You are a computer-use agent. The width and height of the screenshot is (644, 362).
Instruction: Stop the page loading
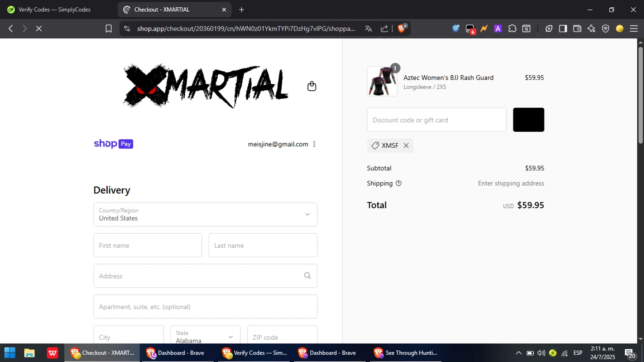39,28
